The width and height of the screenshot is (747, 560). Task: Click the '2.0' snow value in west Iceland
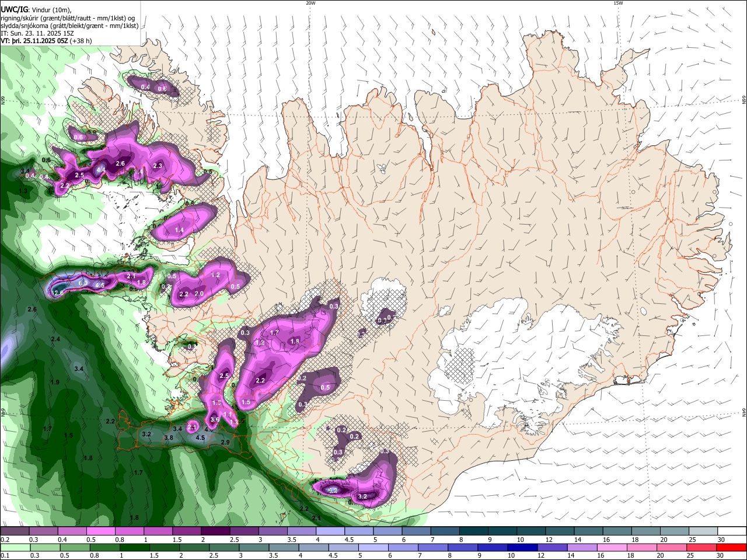pos(198,294)
